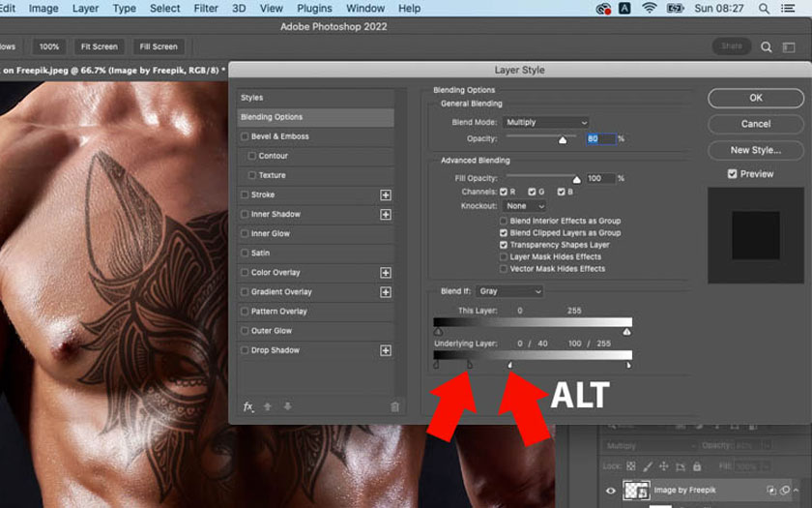This screenshot has width=812, height=508.
Task: Open macOS Spotlight search icon
Action: 764,9
